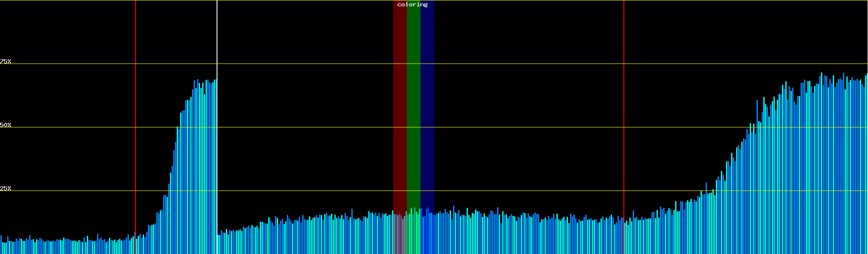The height and width of the screenshot is (254, 868).
Task: Select the dark green coloring band
Action: (x=413, y=106)
